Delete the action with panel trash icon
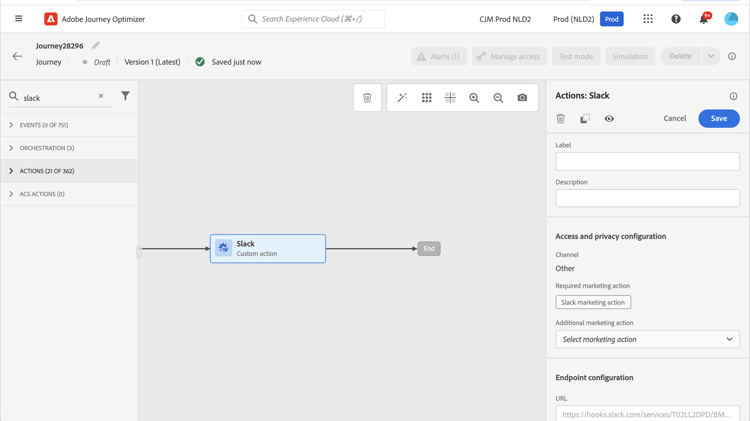Screen dimensions: 750x421 561,119
